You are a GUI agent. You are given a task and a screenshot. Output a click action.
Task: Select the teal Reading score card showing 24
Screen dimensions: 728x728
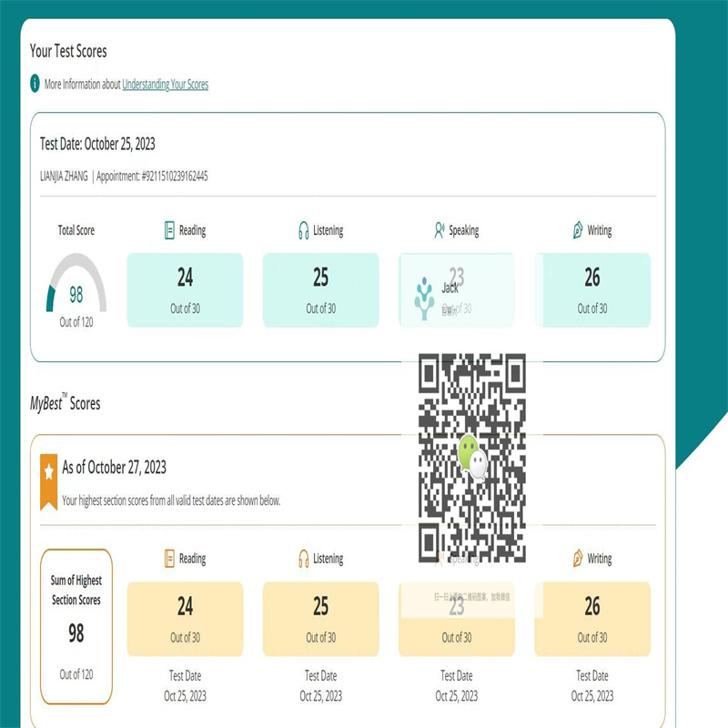click(185, 289)
